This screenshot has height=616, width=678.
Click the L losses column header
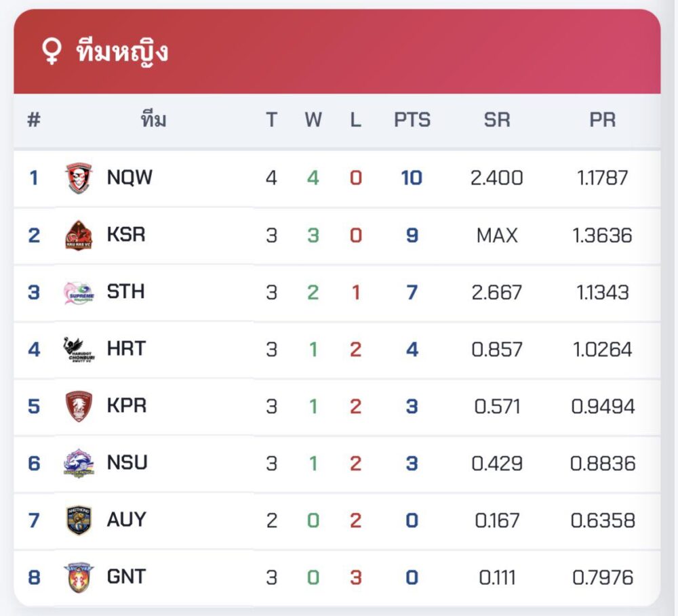pos(355,120)
